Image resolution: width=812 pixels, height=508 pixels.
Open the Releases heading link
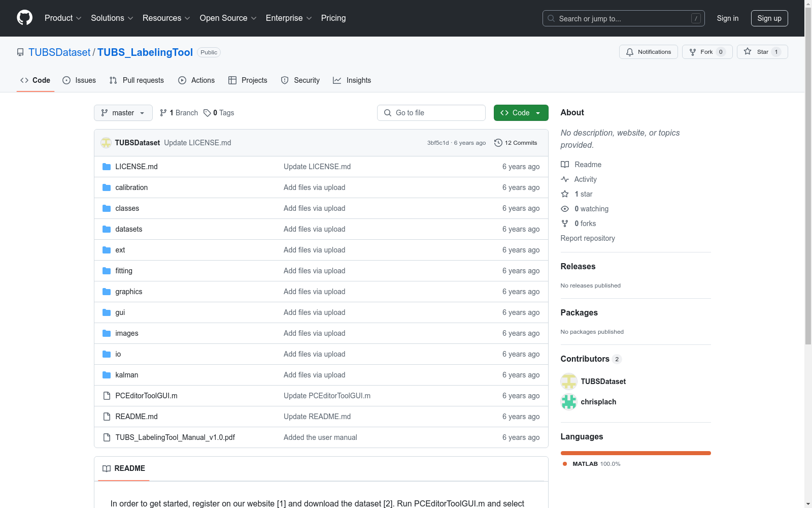578,266
